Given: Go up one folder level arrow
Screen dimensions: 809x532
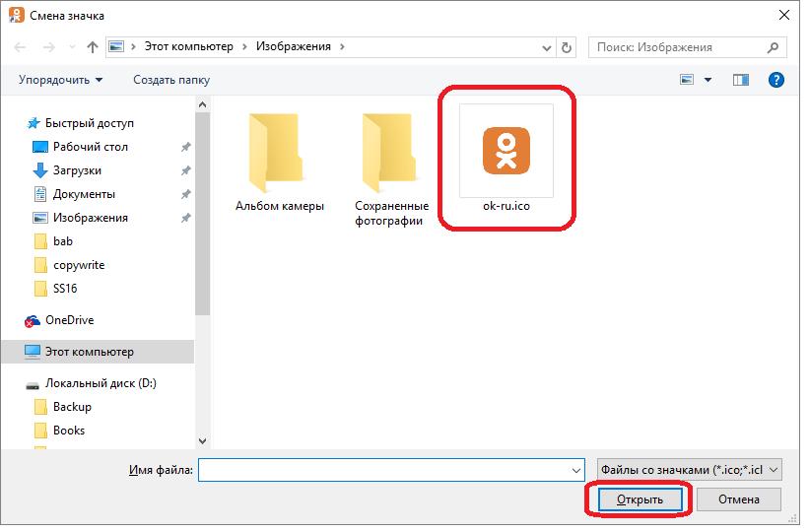Looking at the screenshot, I should coord(93,47).
